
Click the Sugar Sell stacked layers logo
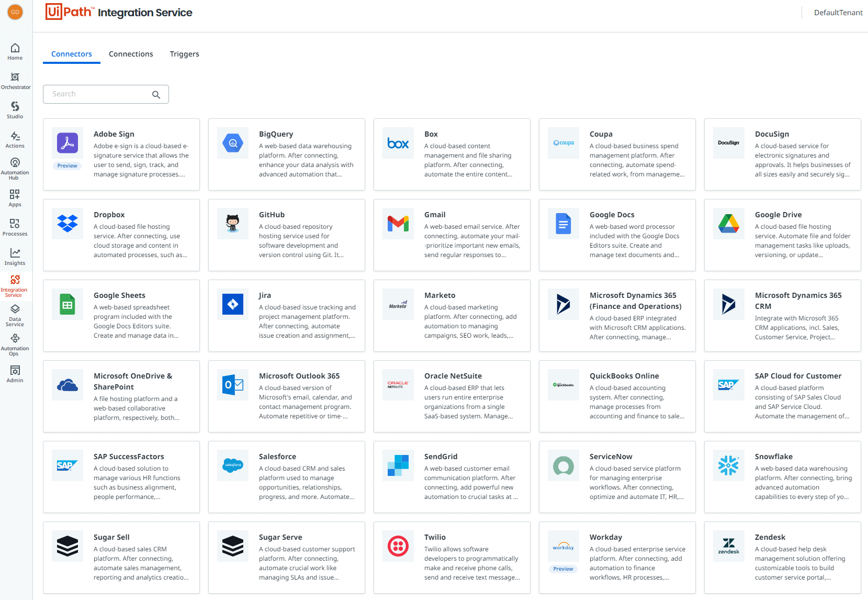(x=67, y=546)
